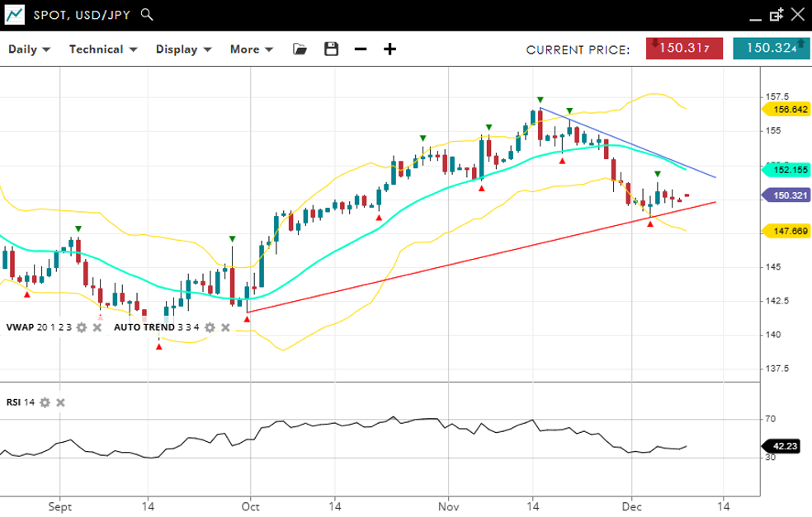Open Auto Trend settings gear

pyautogui.click(x=210, y=327)
